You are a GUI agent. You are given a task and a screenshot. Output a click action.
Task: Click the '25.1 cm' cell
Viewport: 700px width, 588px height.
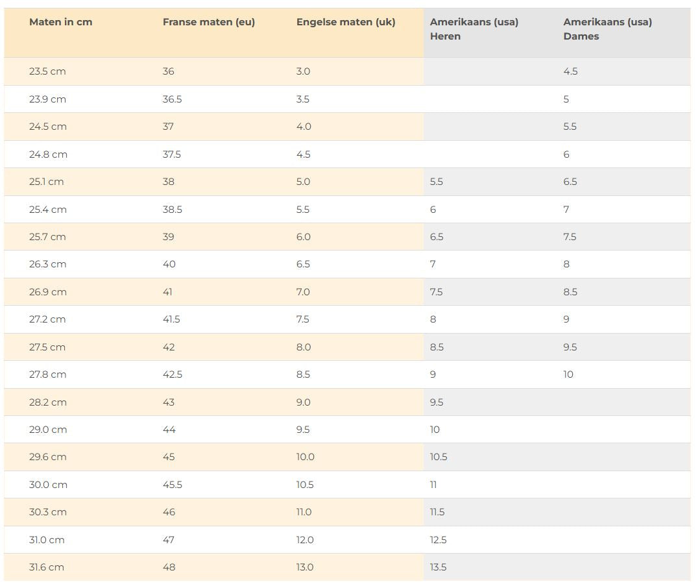tap(47, 182)
